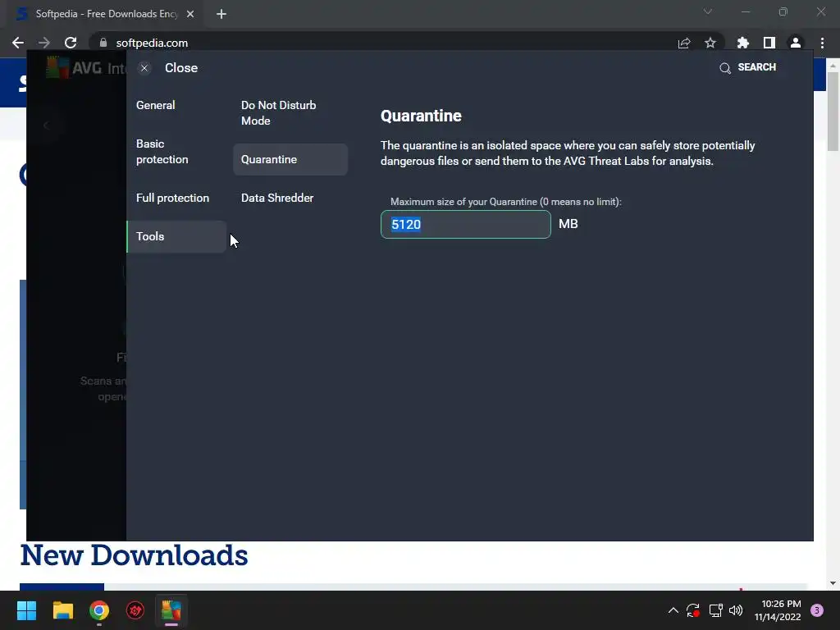Toggle Chrome side panel icon
Screen dimensions: 840x630
(x=769, y=43)
